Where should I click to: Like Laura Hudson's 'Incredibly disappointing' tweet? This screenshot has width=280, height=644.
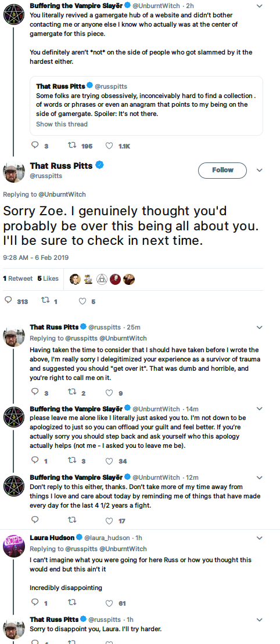[109, 603]
